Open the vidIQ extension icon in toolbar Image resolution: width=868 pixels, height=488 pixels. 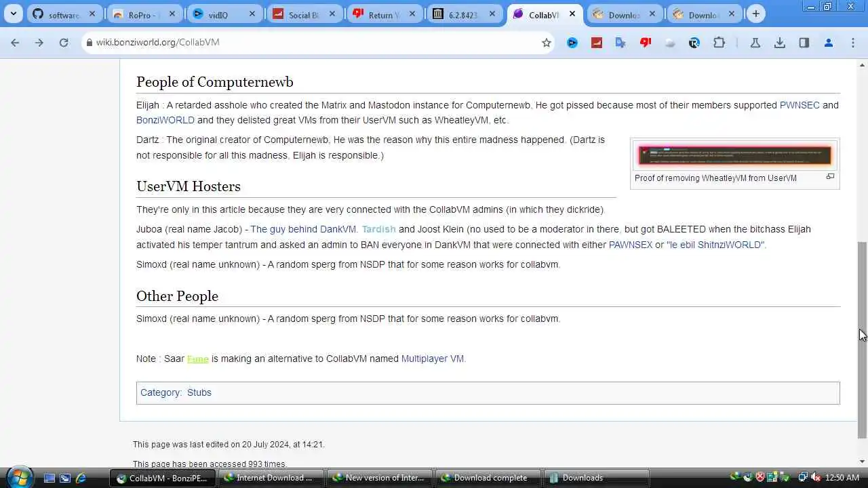pyautogui.click(x=572, y=42)
